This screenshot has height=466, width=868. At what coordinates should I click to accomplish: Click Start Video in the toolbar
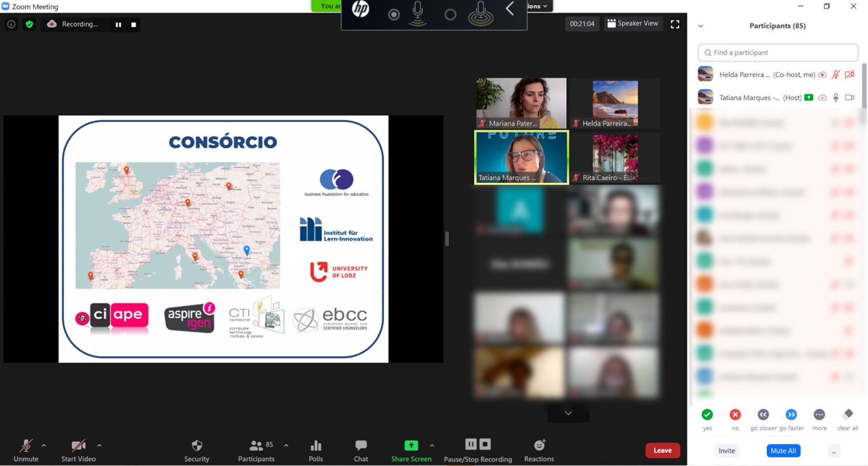point(78,451)
